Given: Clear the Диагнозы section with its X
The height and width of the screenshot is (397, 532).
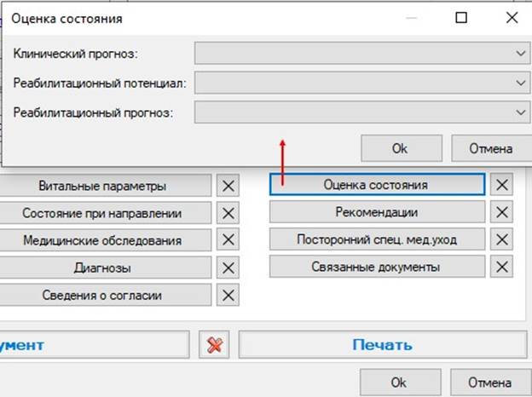Looking at the screenshot, I should pyautogui.click(x=228, y=268).
